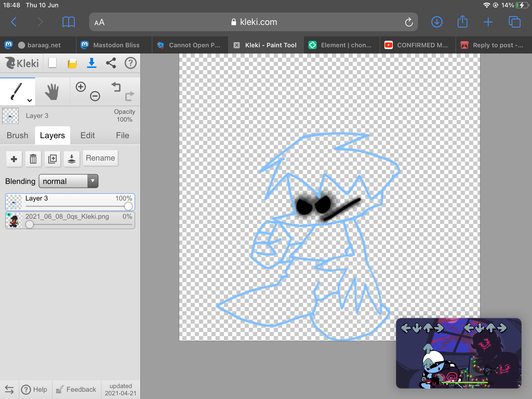Click the Rename layer button
Screen dimensions: 532x399
pyautogui.click(x=100, y=158)
